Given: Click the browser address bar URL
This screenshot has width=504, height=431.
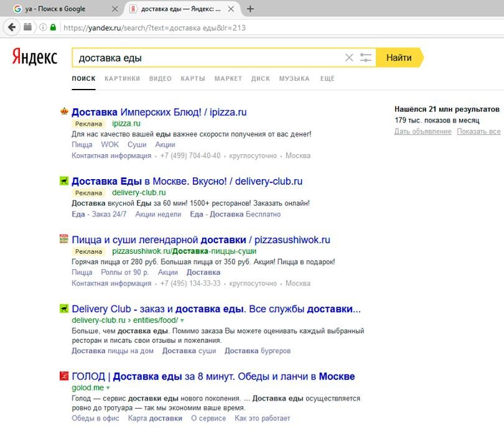Looking at the screenshot, I should [x=154, y=27].
